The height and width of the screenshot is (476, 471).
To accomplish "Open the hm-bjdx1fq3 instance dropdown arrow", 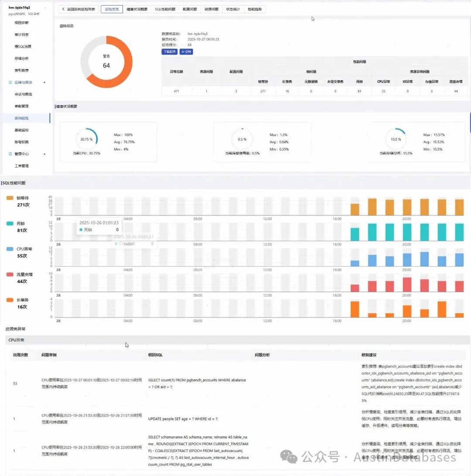I will coord(45,7).
